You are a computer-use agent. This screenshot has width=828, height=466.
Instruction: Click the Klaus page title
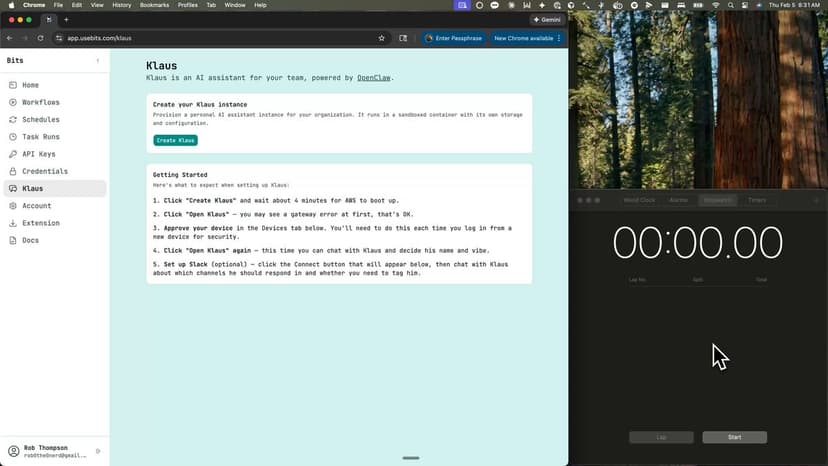click(162, 66)
